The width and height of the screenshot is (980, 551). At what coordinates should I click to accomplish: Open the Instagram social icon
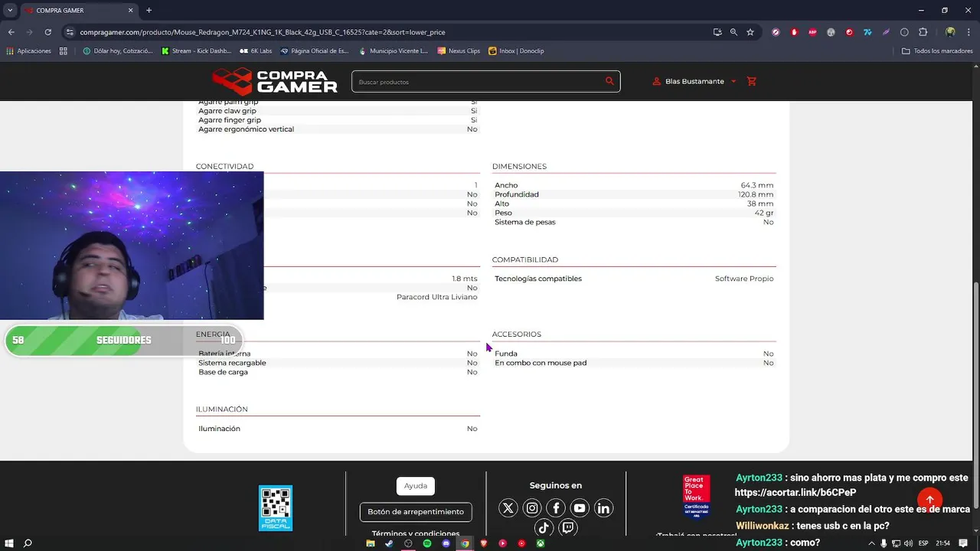coord(532,508)
